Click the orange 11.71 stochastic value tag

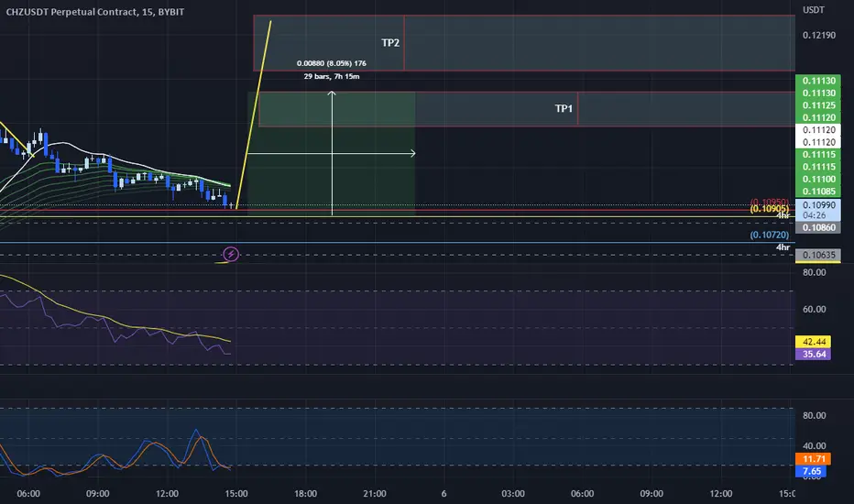pos(813,459)
